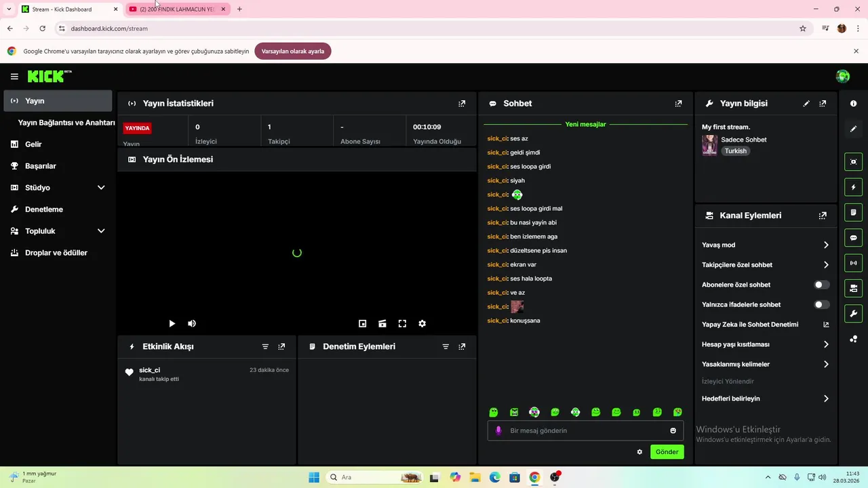Click the three-dots icon at sidebar bottom

coord(853,339)
